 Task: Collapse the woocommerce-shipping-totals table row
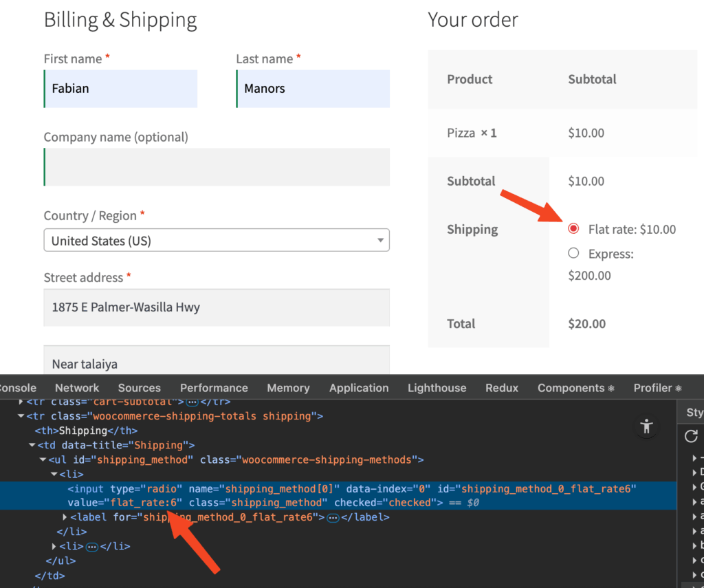point(22,416)
